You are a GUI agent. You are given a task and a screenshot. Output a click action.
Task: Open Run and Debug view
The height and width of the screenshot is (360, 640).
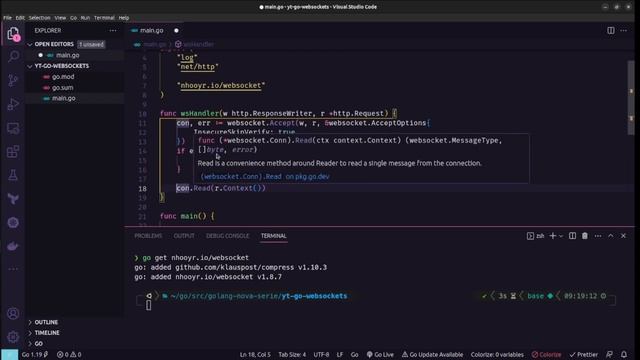point(13,104)
